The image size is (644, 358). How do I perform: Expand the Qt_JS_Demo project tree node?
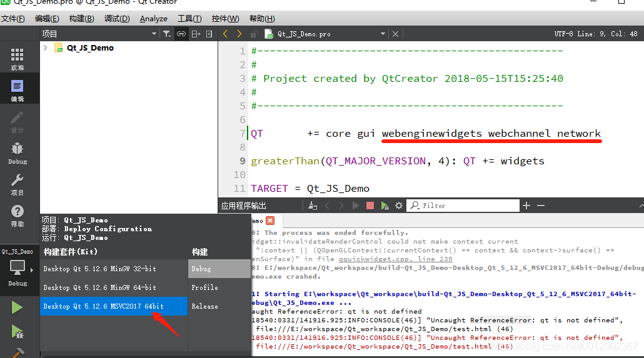[x=46, y=47]
